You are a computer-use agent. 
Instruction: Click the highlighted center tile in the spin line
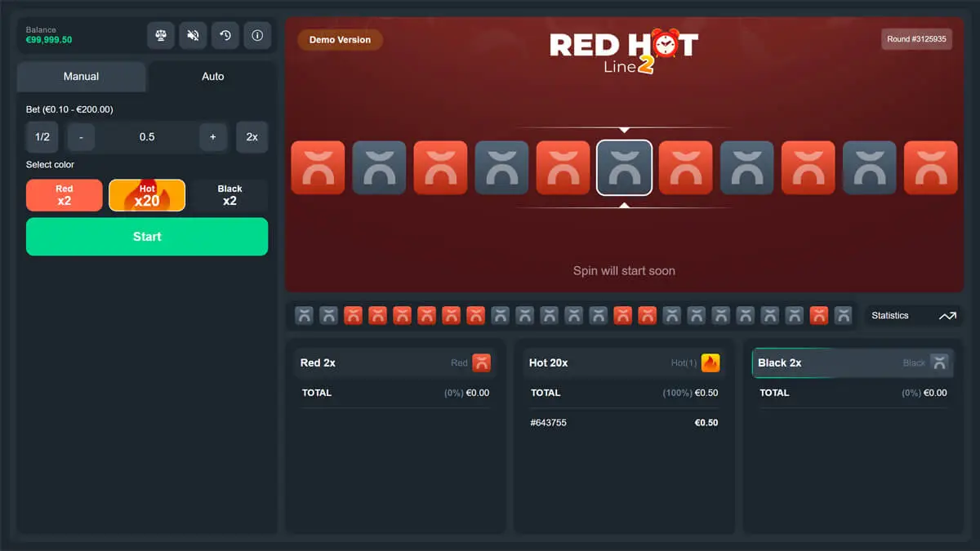624,167
